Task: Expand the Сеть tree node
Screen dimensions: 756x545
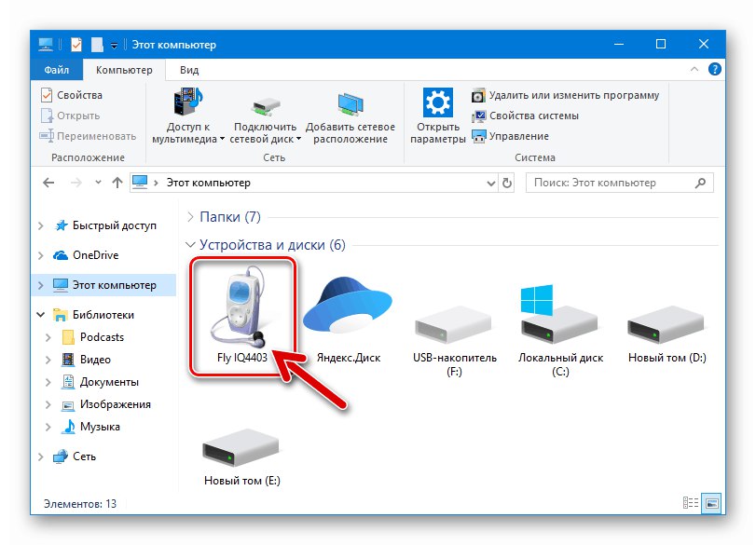Action: (41, 456)
